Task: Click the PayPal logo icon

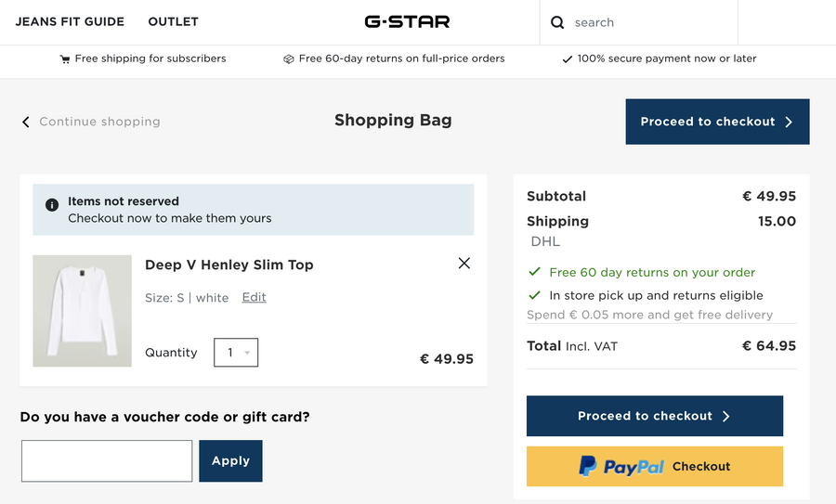Action: tap(587, 466)
